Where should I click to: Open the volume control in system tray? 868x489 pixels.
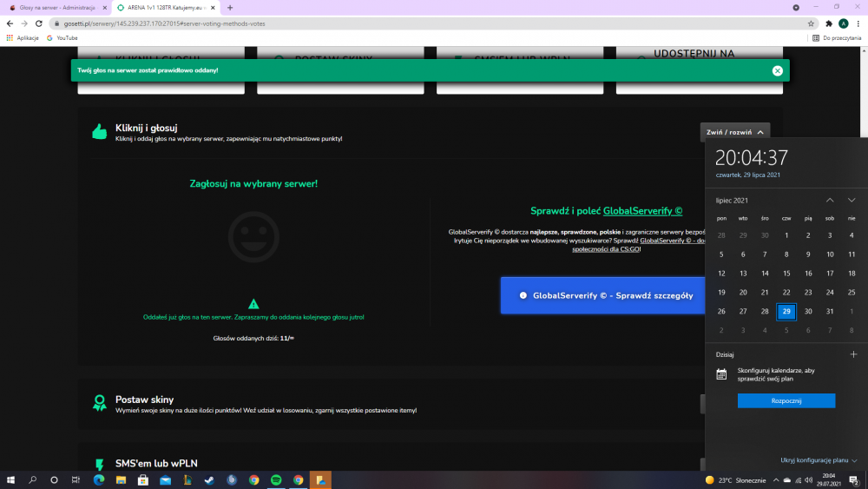tap(808, 480)
